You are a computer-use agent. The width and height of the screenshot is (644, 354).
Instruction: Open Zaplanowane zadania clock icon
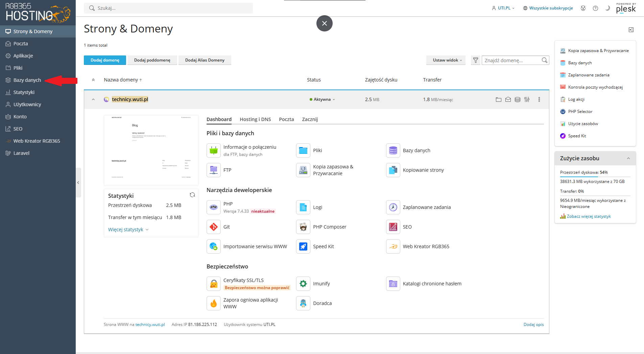click(393, 207)
